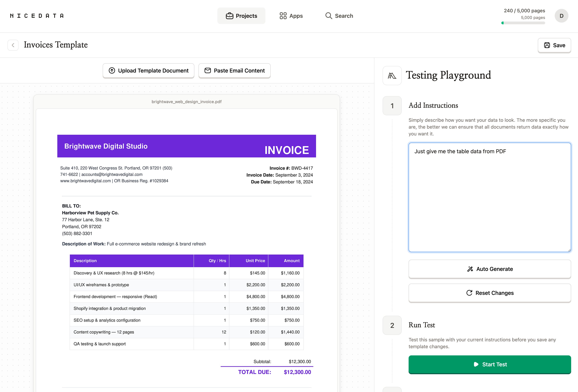Click QA testing & launch support row
Image resolution: width=578 pixels, height=392 pixels.
point(187,344)
